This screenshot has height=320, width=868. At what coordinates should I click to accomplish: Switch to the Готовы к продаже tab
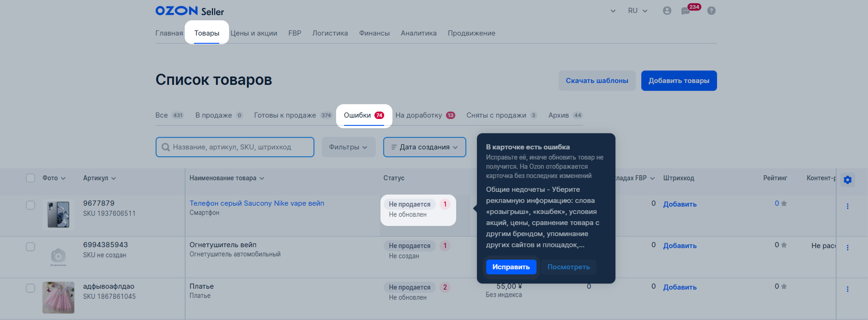[x=293, y=115]
